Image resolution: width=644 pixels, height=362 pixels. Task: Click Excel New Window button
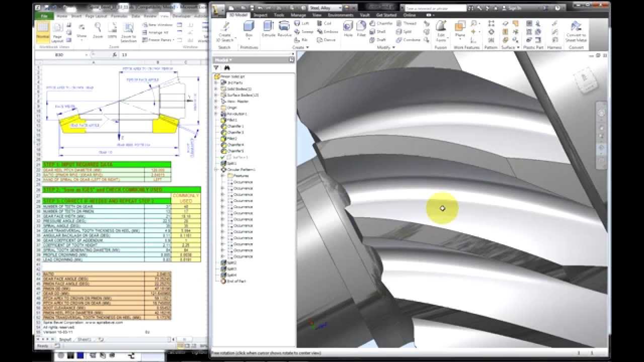157,25
